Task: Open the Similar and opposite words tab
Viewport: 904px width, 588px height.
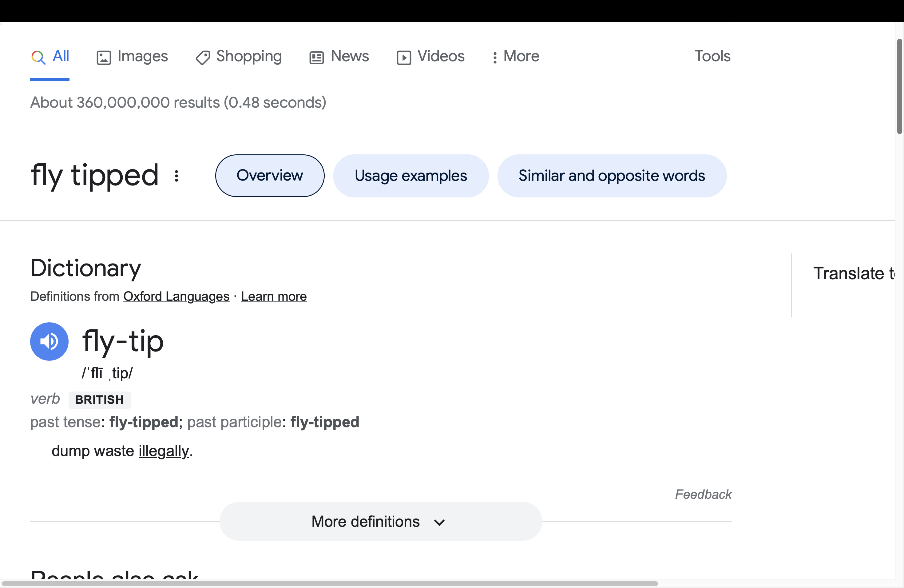Action: (612, 175)
